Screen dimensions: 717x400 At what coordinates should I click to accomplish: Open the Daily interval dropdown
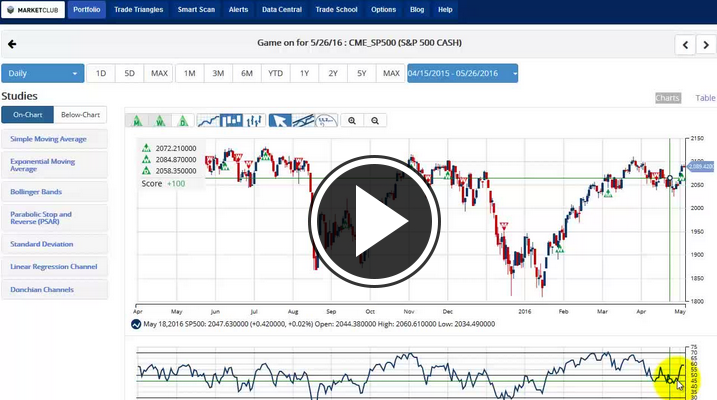coord(43,73)
